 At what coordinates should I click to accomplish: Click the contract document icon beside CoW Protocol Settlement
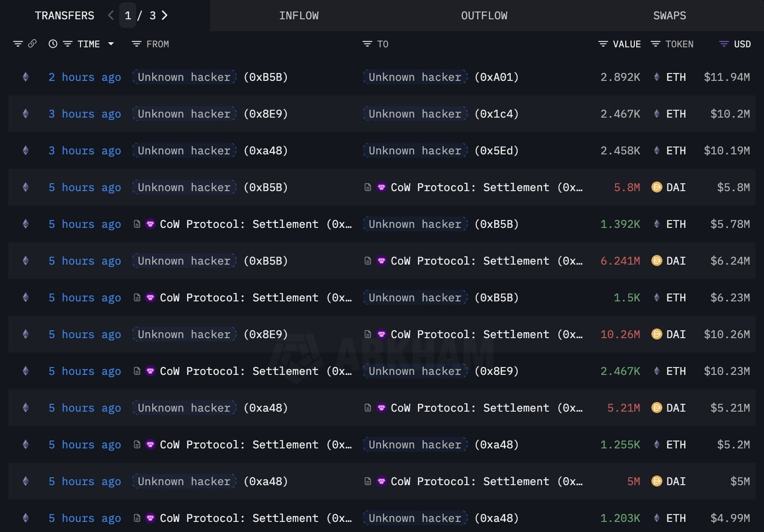(x=366, y=187)
